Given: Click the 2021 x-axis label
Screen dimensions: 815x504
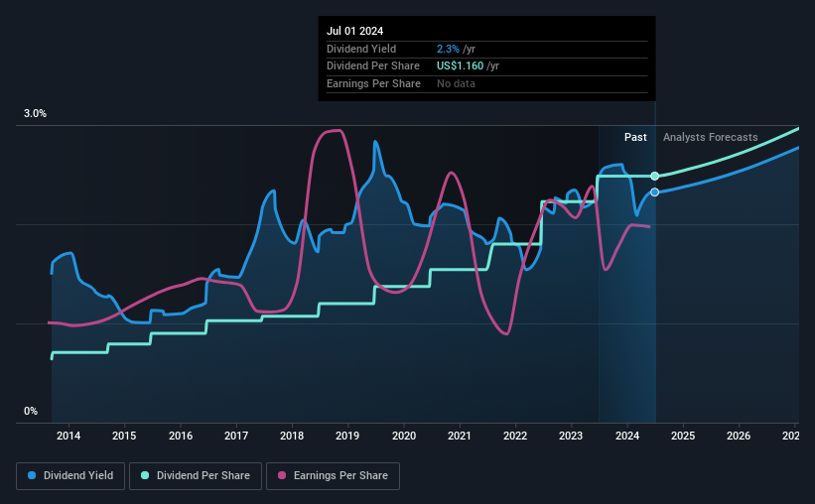Looking at the screenshot, I should tap(460, 436).
